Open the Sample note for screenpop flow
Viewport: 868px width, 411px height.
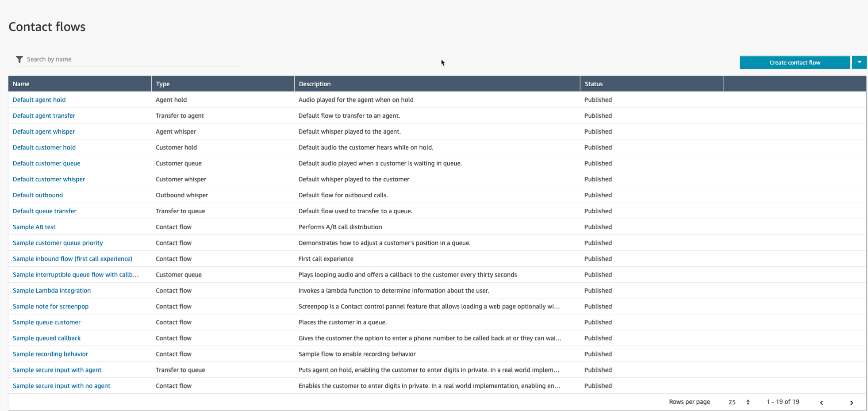50,307
